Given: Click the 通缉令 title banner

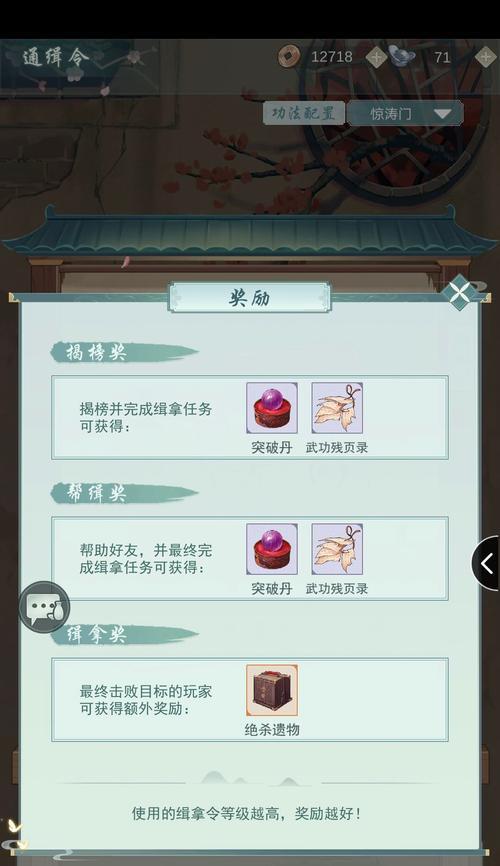Looking at the screenshot, I should [x=55, y=57].
